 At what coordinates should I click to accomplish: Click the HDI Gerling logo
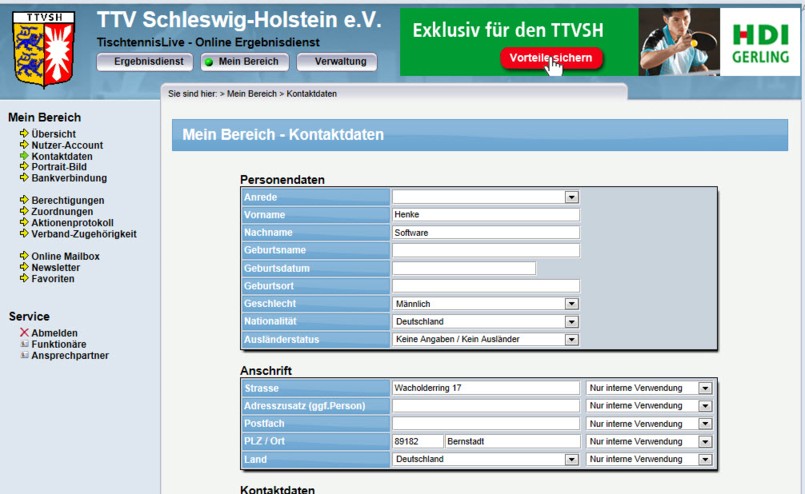[759, 42]
